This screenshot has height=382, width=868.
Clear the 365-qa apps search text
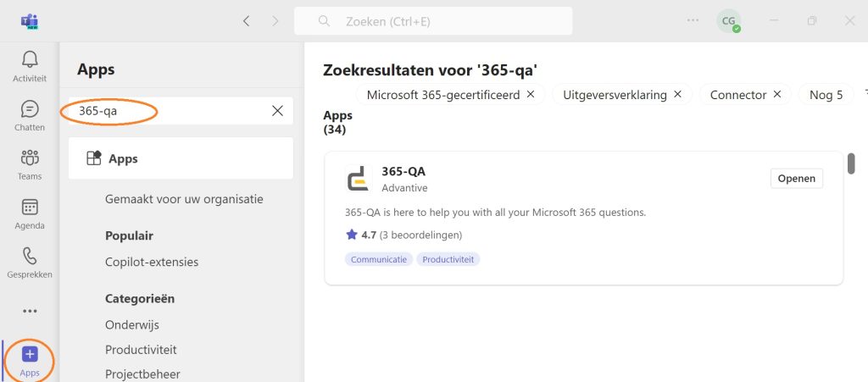pos(277,111)
